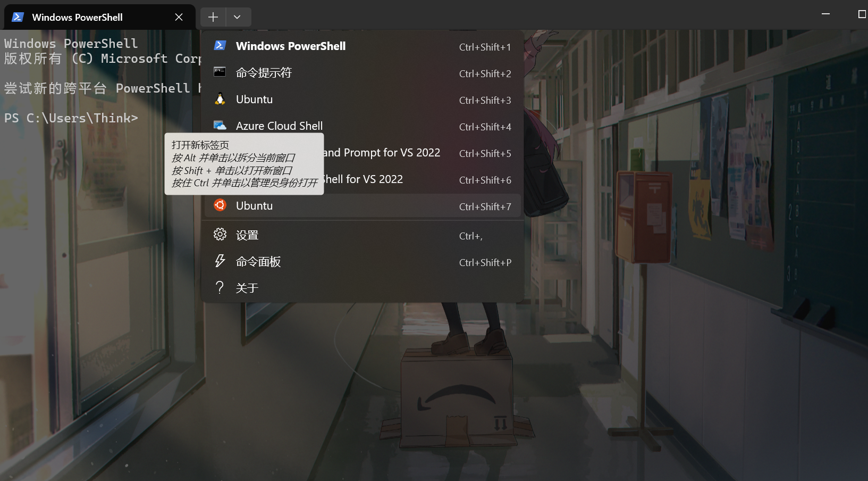Image resolution: width=868 pixels, height=481 pixels.
Task: Click the PowerShell icon in the tab
Action: 18,17
